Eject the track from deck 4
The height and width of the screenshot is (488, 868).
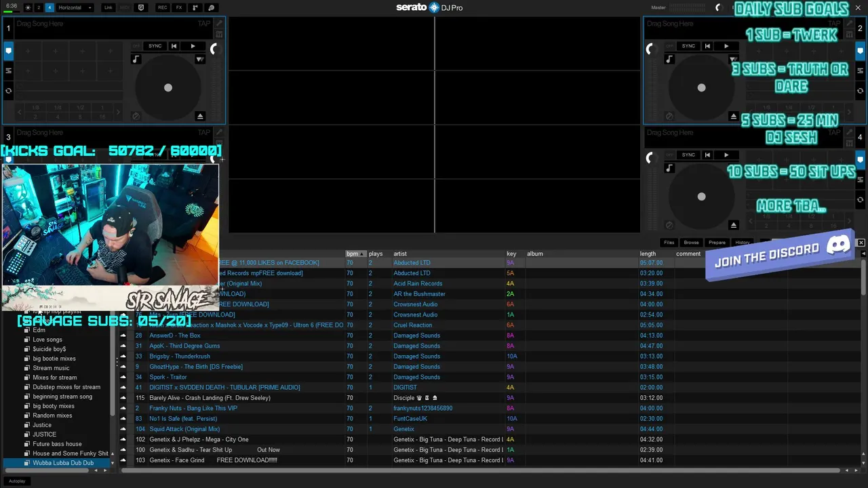coord(734,225)
